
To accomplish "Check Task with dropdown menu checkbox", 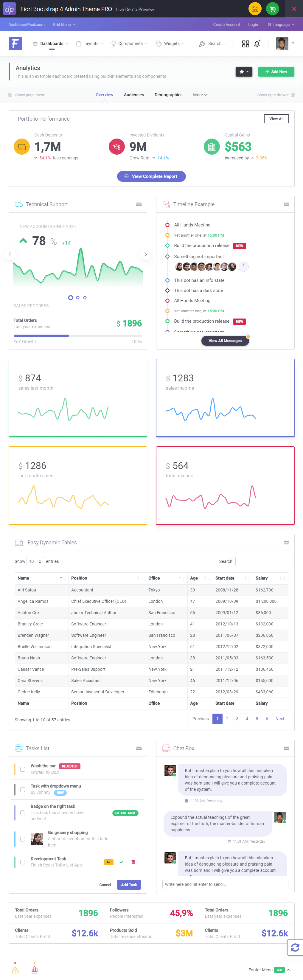I will click(x=23, y=789).
